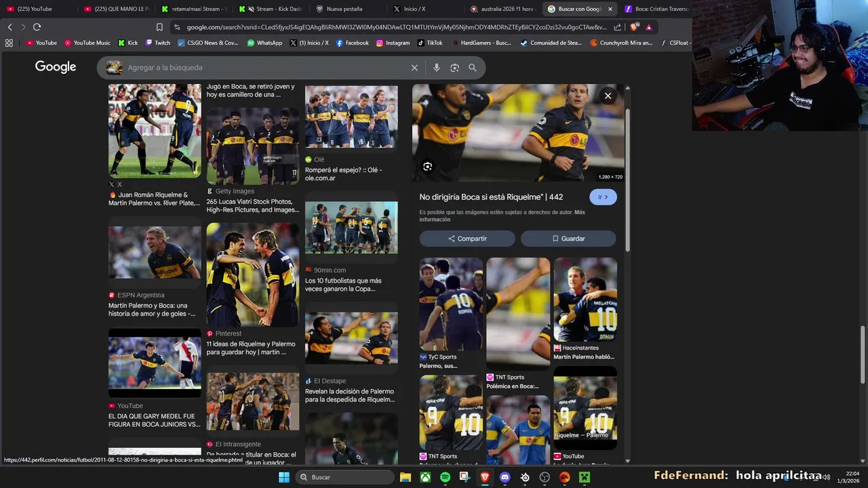868x488 pixels.
Task: Close the Buscar con Google tab
Action: 610,9
